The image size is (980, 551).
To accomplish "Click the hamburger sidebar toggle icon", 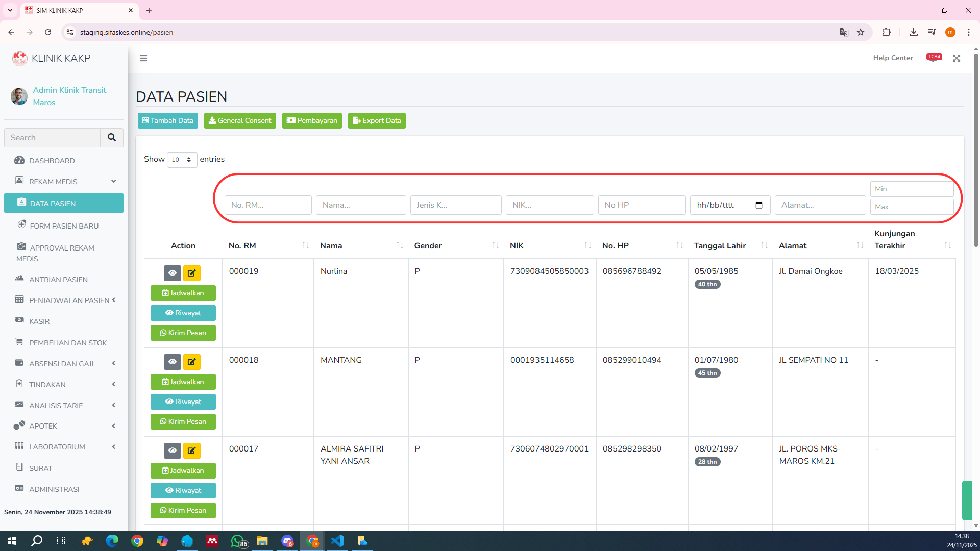I will (x=143, y=58).
